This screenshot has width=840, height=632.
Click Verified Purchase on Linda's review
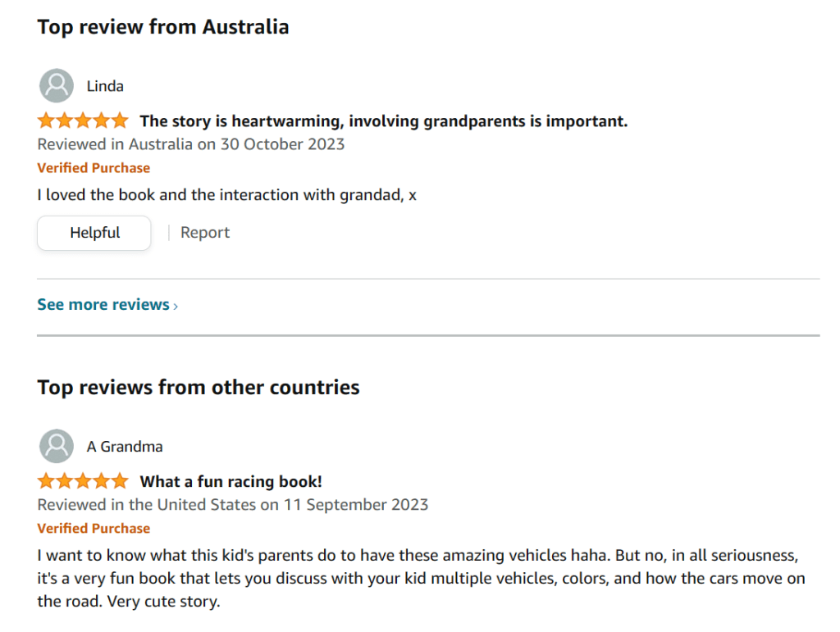[x=94, y=168]
